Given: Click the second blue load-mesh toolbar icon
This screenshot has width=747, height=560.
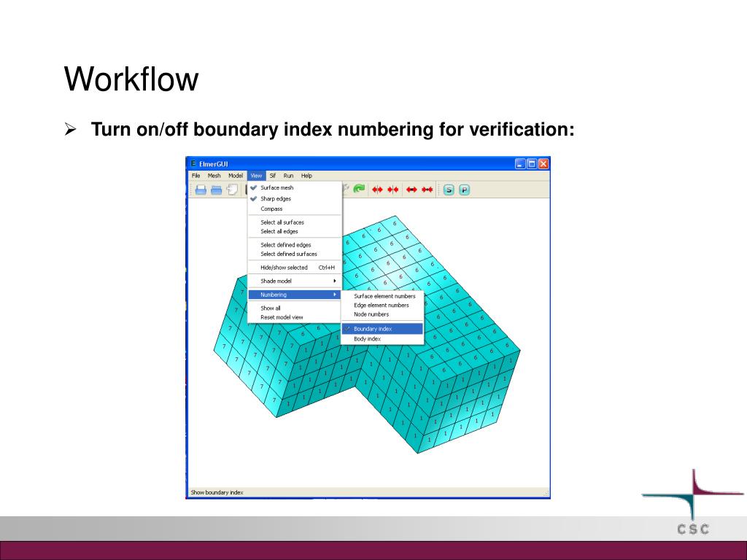Looking at the screenshot, I should pyautogui.click(x=216, y=190).
